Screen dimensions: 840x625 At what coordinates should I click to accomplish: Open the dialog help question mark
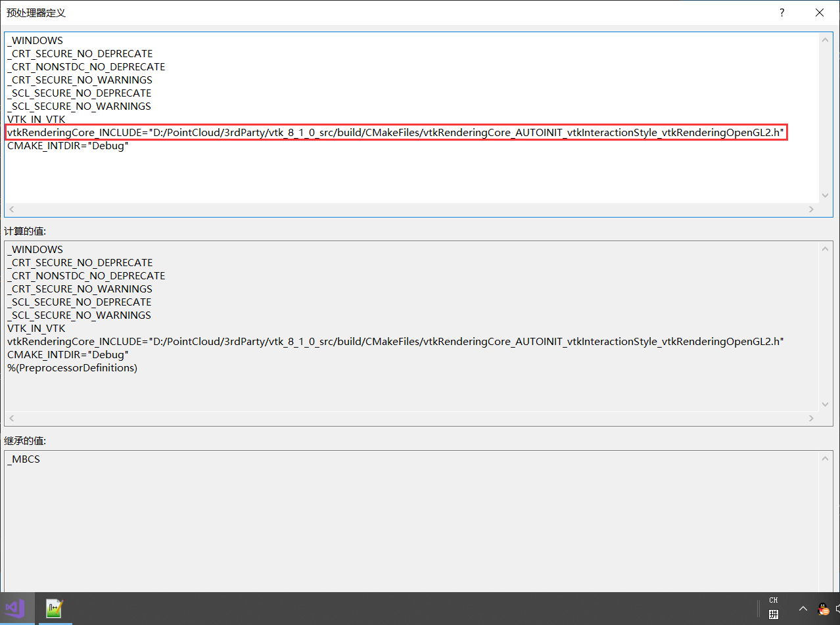(782, 12)
